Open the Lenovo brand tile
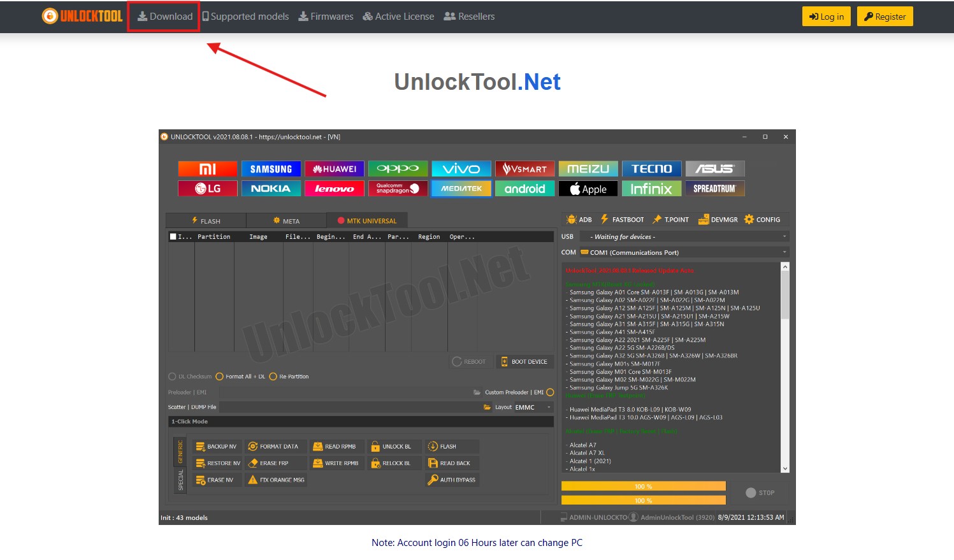This screenshot has height=560, width=954. coord(335,189)
